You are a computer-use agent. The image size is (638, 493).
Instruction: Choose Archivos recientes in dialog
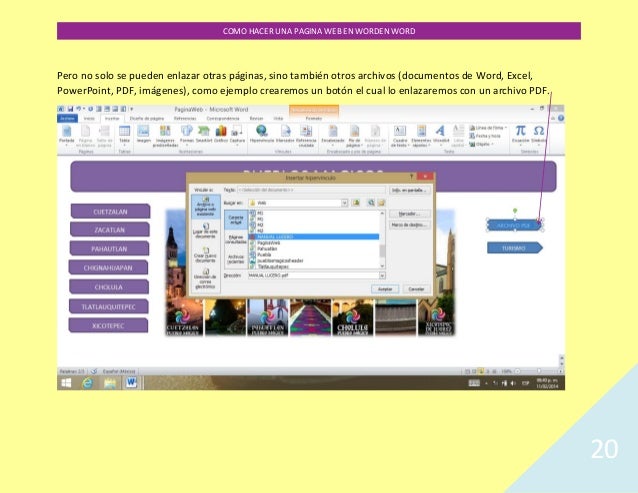(236, 259)
